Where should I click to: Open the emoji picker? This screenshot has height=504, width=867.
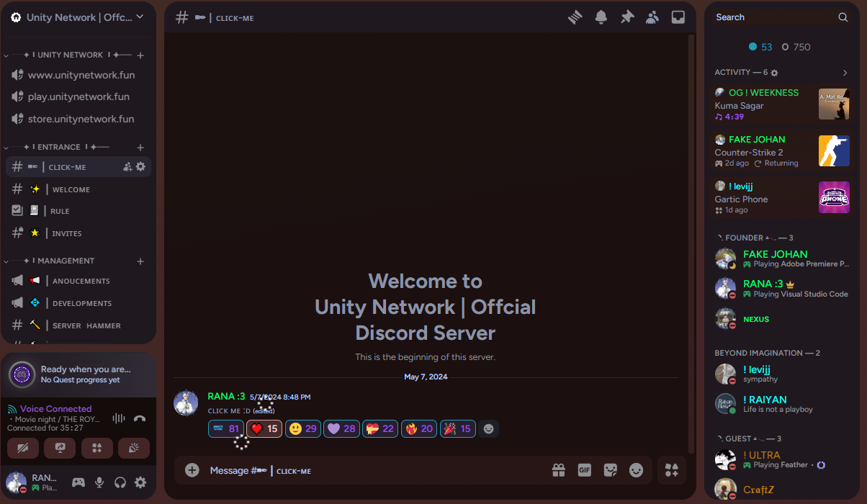(637, 470)
